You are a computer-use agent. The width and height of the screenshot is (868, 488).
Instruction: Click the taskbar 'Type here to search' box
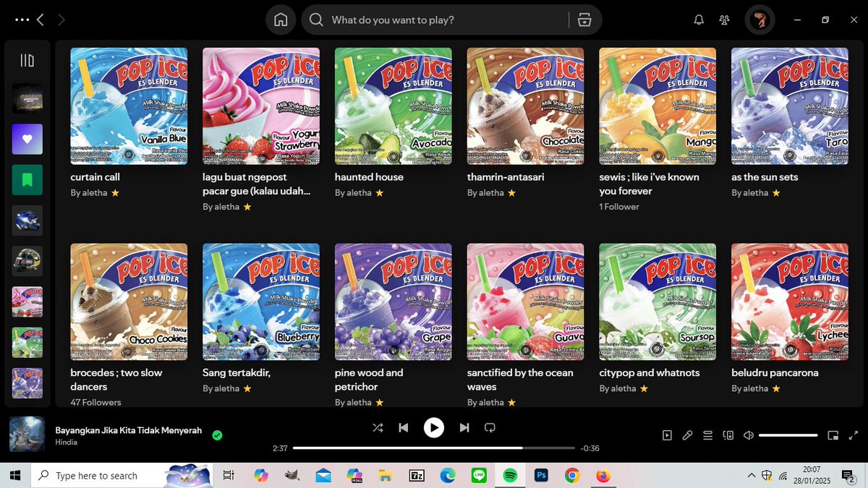point(123,476)
